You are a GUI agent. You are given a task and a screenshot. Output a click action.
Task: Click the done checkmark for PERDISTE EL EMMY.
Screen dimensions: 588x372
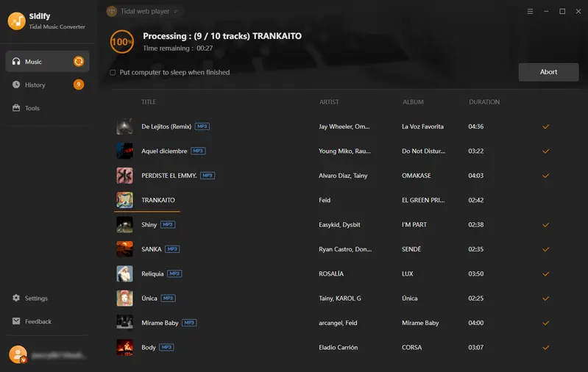545,176
